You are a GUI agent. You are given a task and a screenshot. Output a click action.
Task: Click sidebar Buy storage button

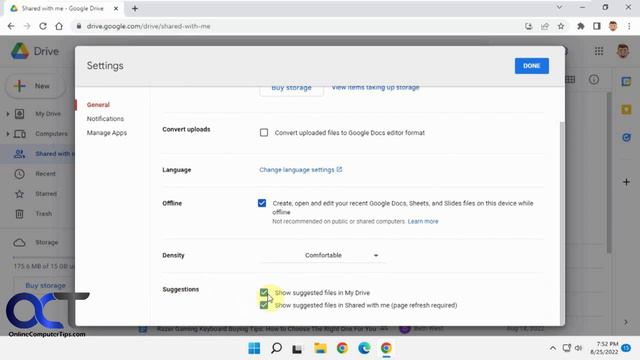pos(45,285)
